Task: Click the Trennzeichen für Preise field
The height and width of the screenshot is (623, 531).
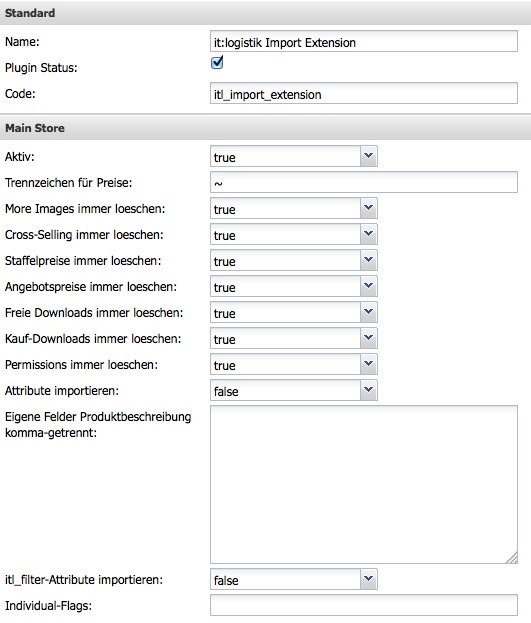Action: coord(364,182)
